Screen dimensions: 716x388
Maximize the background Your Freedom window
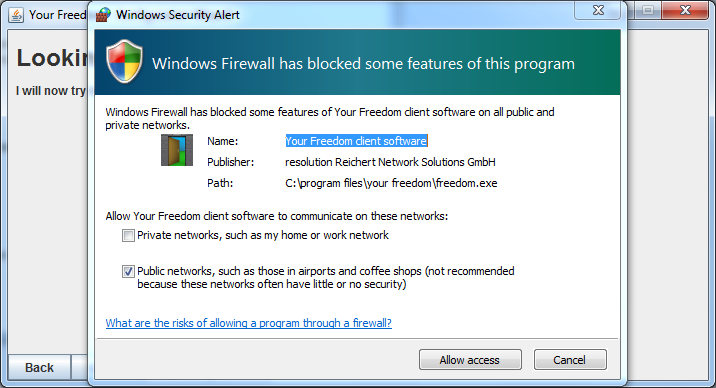648,10
